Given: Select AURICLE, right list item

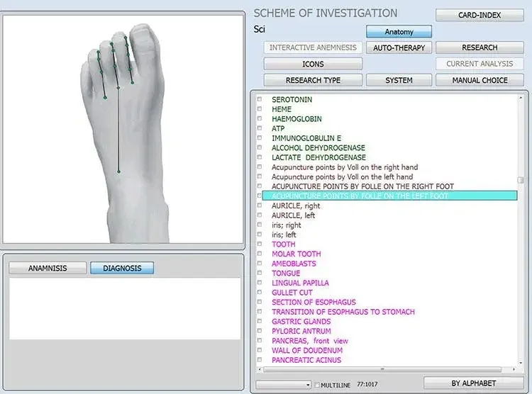Looking at the screenshot, I should (x=296, y=206).
